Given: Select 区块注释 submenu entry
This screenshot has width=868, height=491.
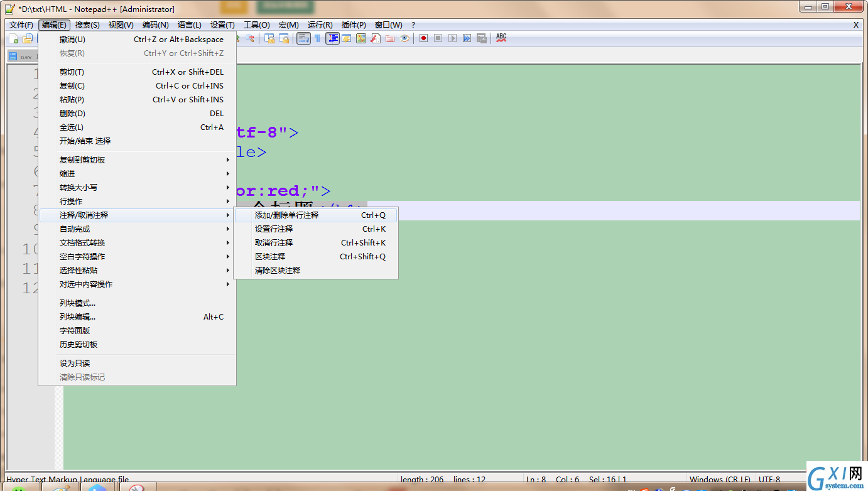Looking at the screenshot, I should [316, 256].
